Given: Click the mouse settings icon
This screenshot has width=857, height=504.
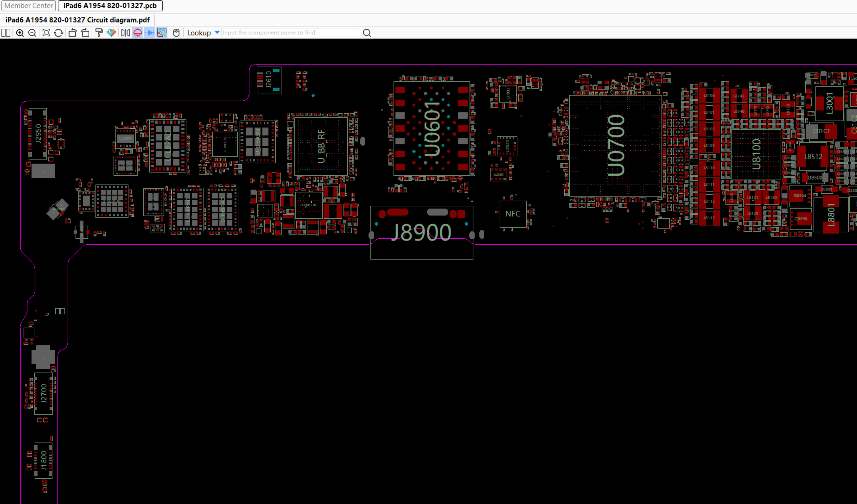Looking at the screenshot, I should pyautogui.click(x=176, y=33).
